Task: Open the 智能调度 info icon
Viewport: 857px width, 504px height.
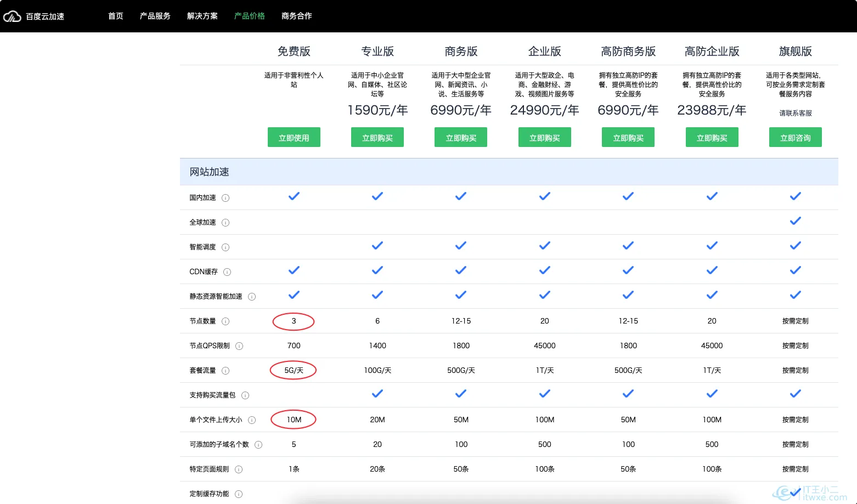Action: (x=225, y=247)
